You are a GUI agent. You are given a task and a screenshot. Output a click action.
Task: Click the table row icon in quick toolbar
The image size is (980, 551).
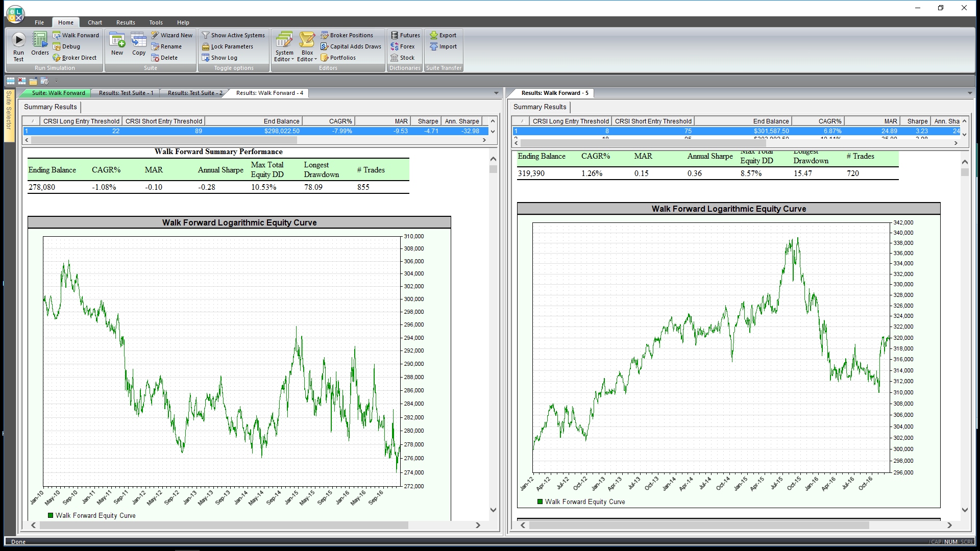pos(10,81)
